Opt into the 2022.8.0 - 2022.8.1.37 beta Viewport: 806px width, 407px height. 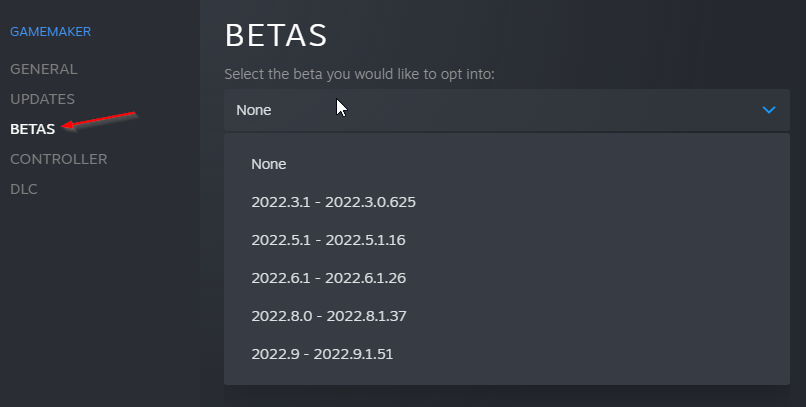pos(328,316)
